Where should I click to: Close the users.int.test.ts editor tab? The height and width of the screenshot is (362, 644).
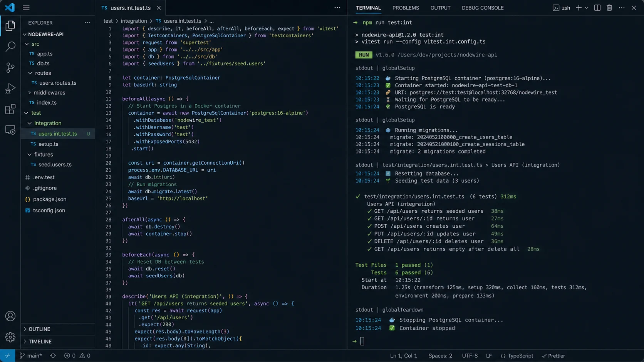159,8
